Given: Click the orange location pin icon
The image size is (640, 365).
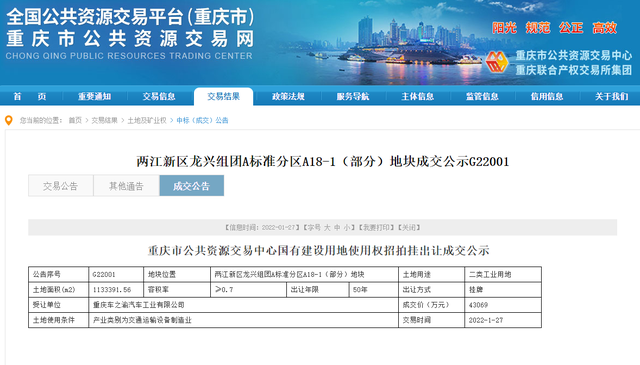Looking at the screenshot, I should [x=9, y=120].
